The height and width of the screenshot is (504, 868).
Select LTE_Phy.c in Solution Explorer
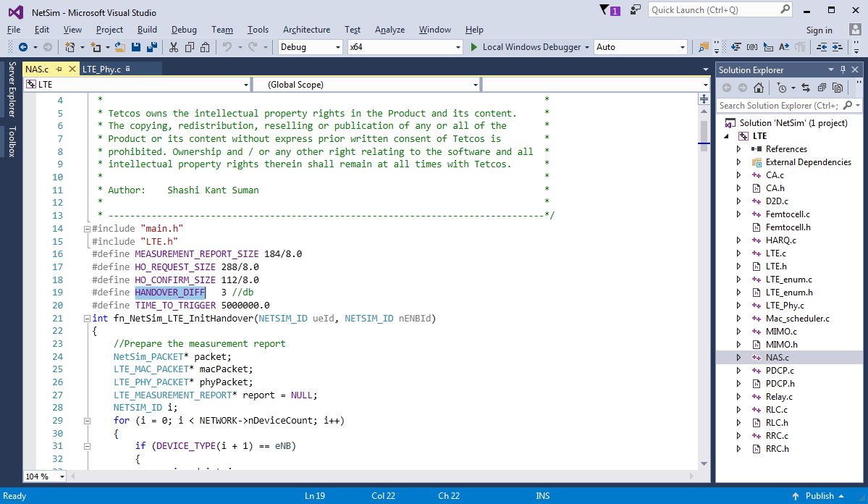tap(785, 306)
